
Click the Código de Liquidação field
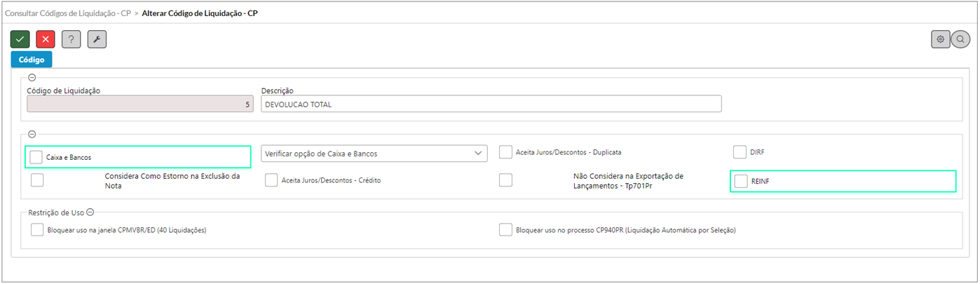(x=140, y=104)
